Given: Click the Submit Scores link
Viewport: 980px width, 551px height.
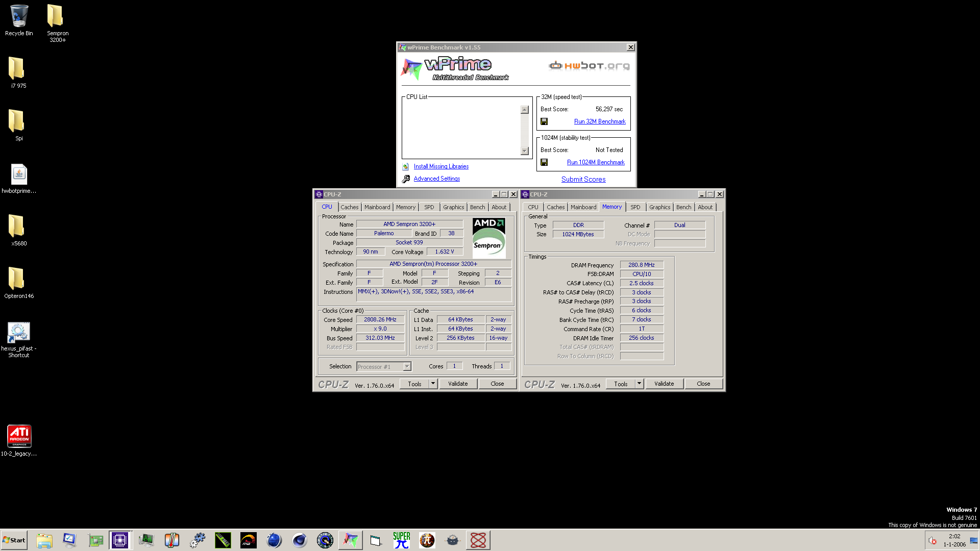Looking at the screenshot, I should coord(583,179).
